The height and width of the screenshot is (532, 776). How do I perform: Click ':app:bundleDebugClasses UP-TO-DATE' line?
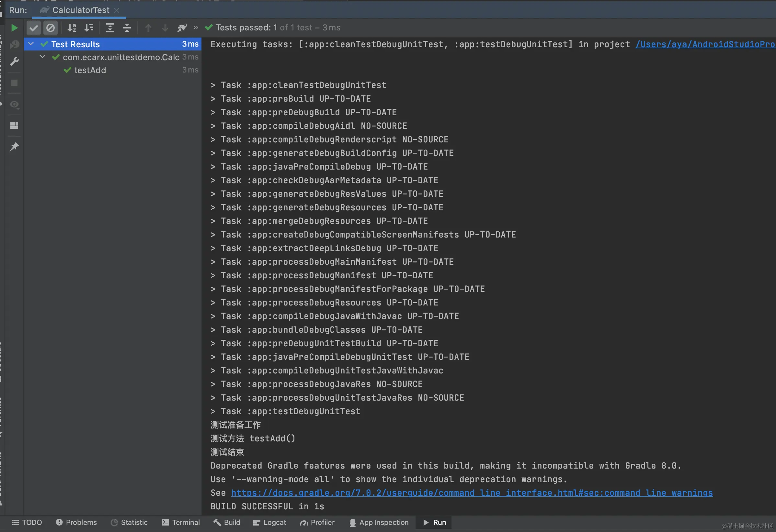pyautogui.click(x=316, y=329)
